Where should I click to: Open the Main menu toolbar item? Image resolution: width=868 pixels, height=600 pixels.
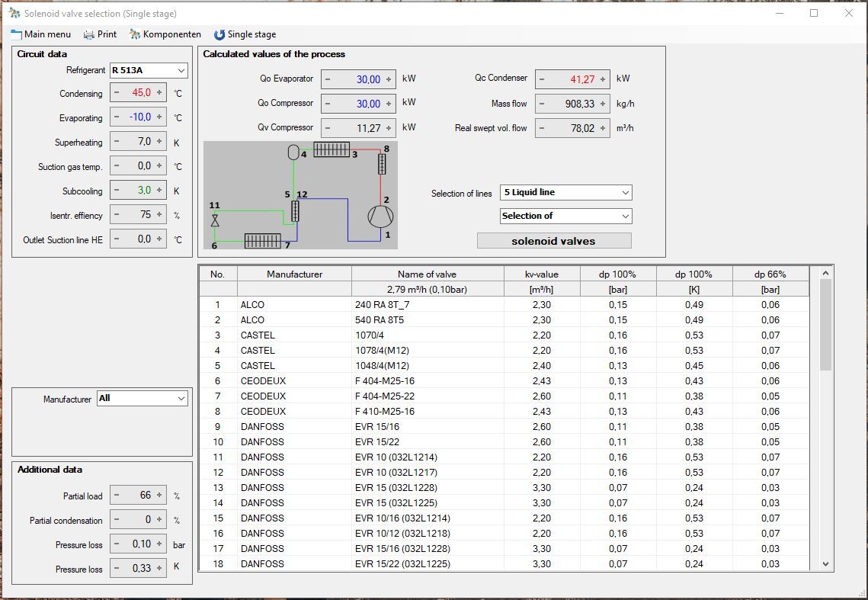pos(41,34)
